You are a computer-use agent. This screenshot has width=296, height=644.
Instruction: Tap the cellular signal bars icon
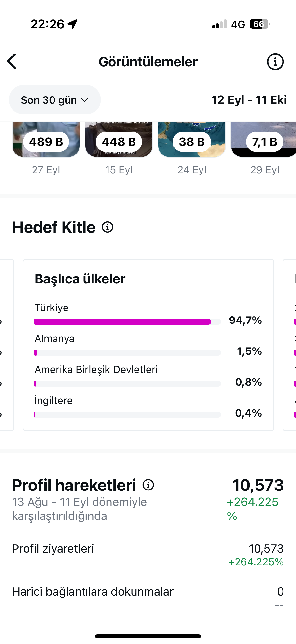click(x=219, y=24)
